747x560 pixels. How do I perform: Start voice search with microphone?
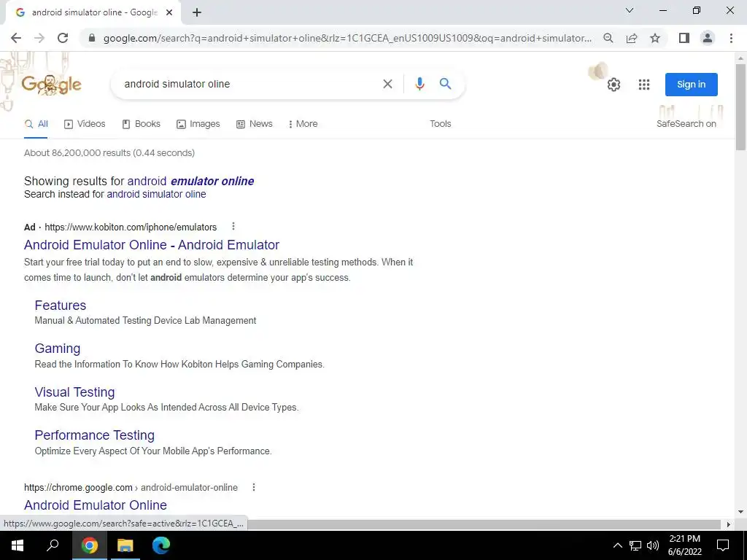(x=419, y=84)
